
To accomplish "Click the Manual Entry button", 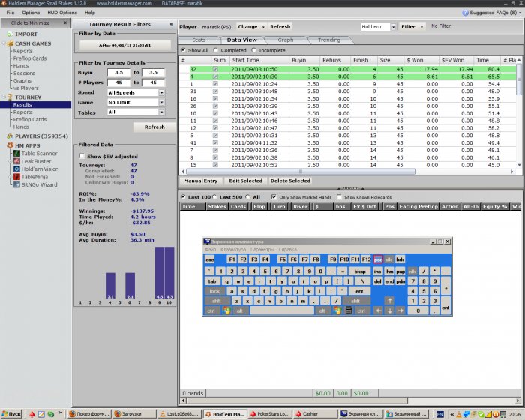I will coord(201,181).
